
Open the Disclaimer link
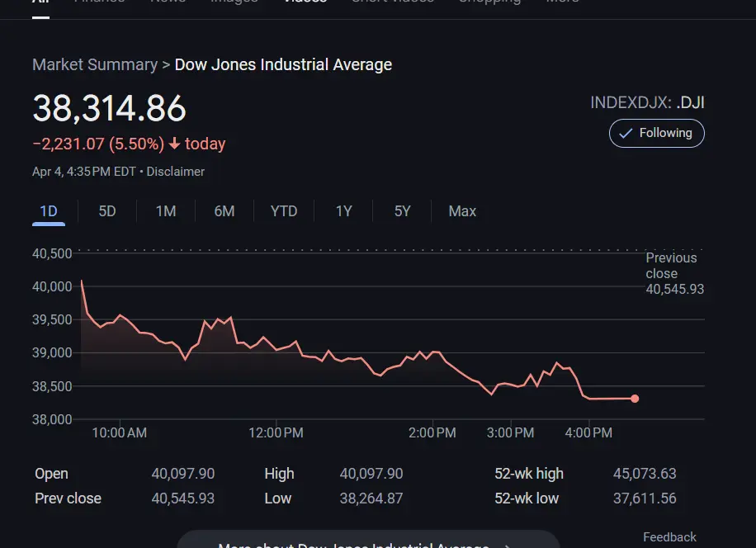(176, 172)
